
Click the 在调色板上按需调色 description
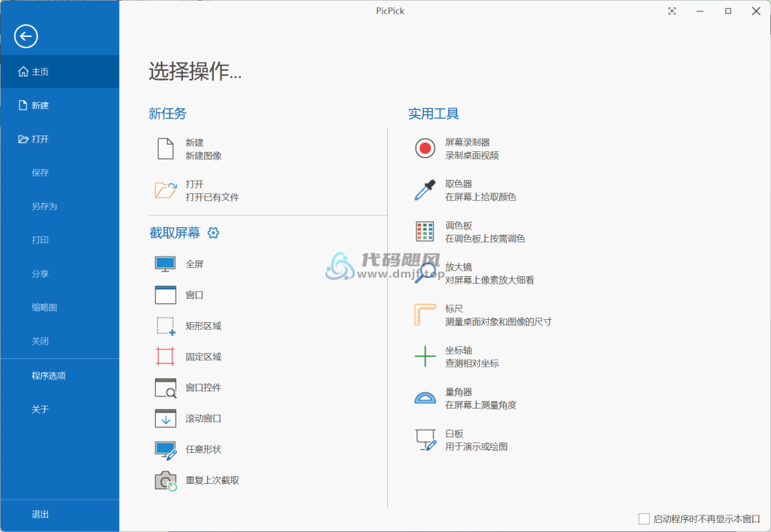pos(486,239)
